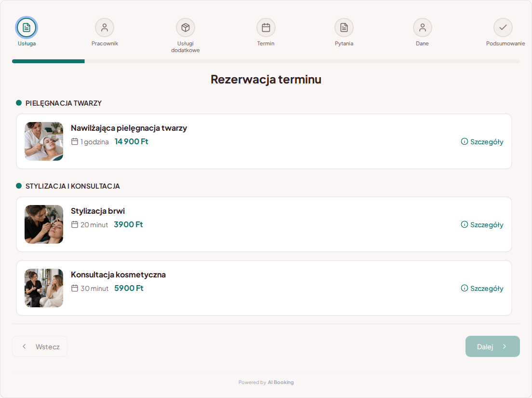Select the Pracownik step label
532x398 pixels.
point(105,43)
